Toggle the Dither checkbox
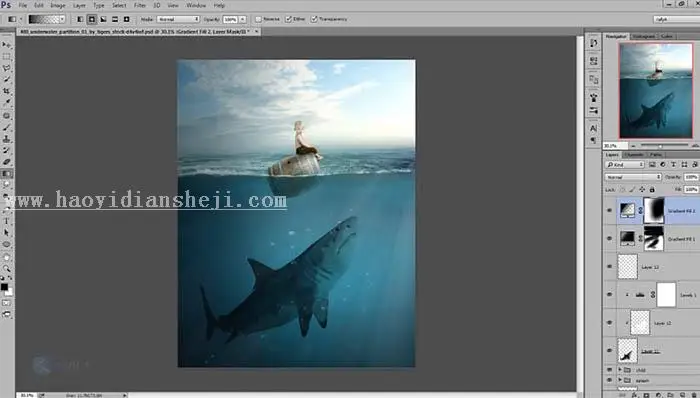 [288, 19]
